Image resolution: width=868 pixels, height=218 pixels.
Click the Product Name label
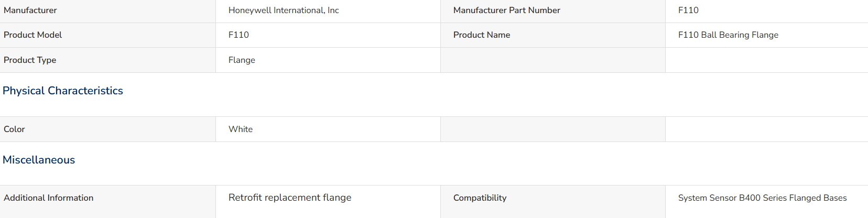[x=481, y=35]
